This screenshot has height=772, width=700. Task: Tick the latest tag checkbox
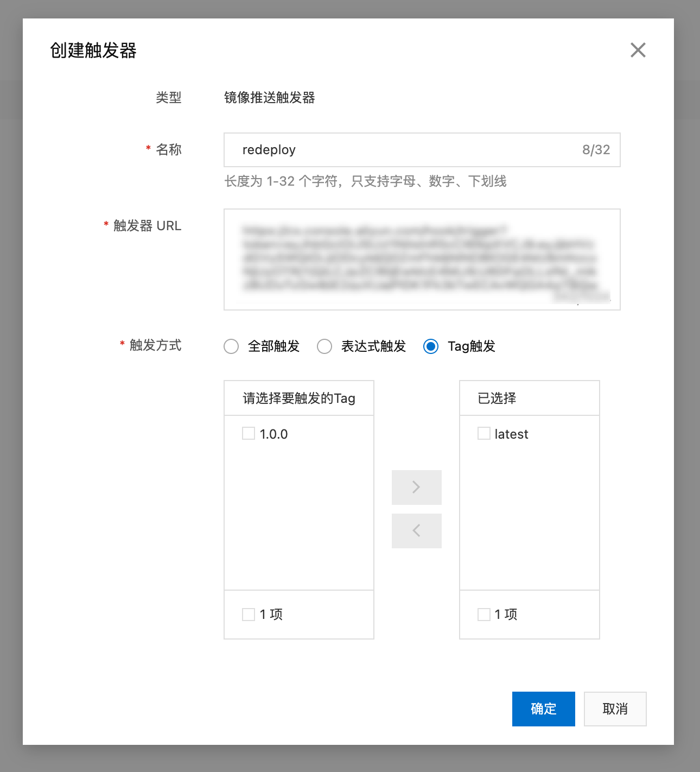point(483,433)
